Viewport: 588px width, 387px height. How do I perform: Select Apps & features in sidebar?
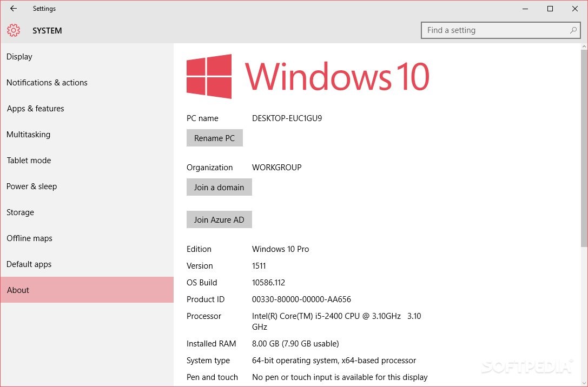pos(35,108)
